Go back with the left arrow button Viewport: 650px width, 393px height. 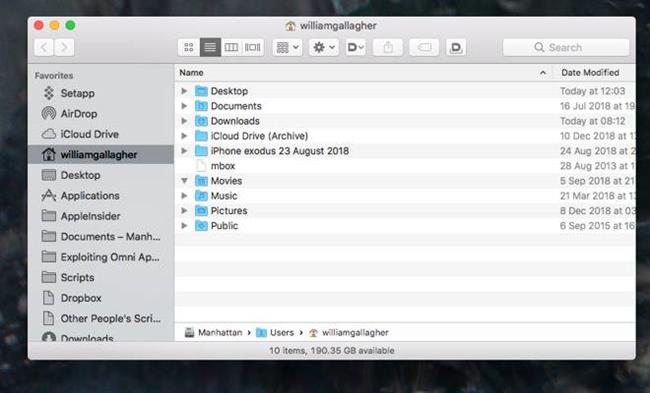click(44, 47)
